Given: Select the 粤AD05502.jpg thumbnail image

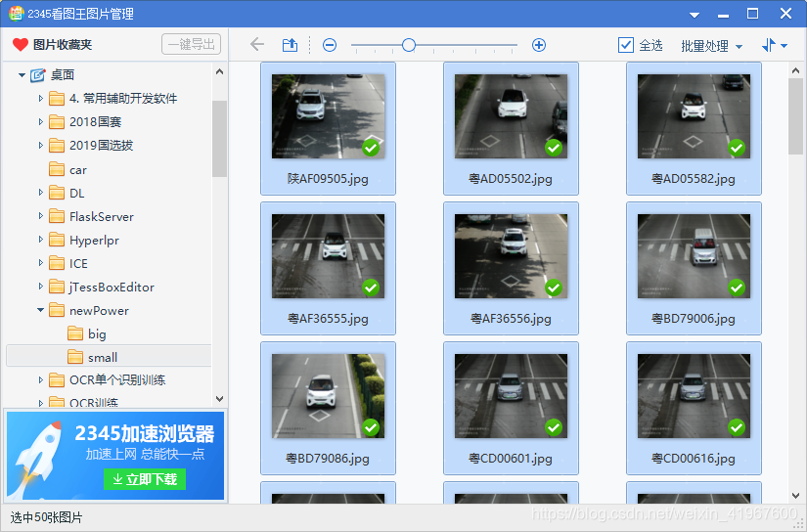Looking at the screenshot, I should 511,116.
